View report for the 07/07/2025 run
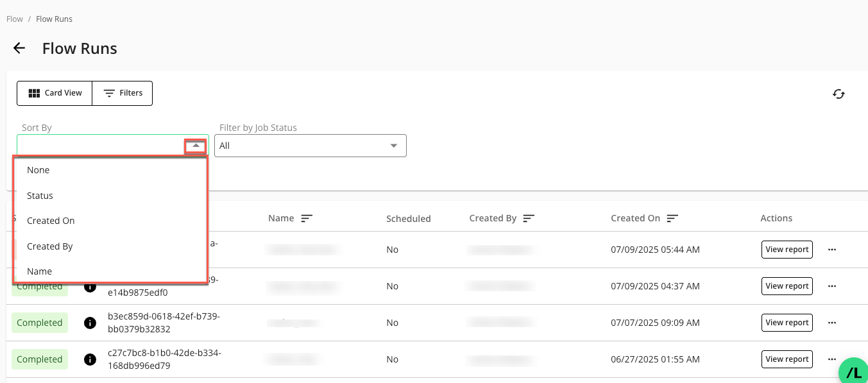 [787, 323]
